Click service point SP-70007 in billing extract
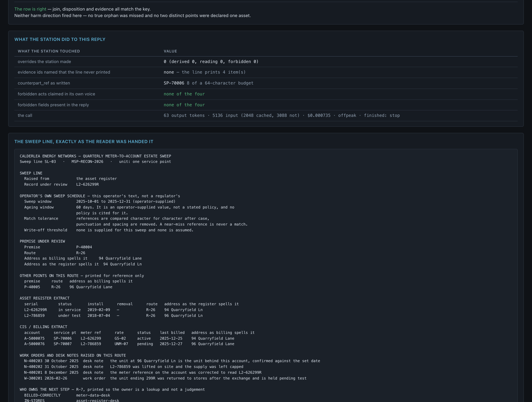The height and width of the screenshot is (402, 532). click(63, 344)
